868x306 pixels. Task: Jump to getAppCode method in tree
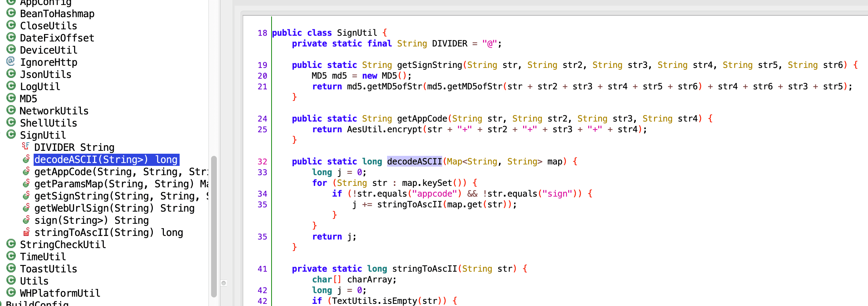tap(121, 172)
